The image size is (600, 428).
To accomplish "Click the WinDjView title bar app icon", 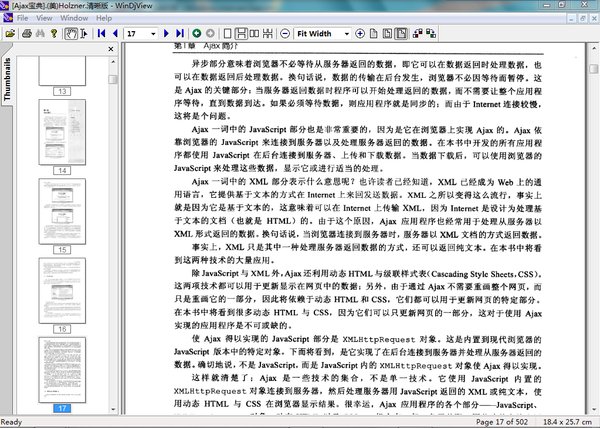I will coord(5,5).
